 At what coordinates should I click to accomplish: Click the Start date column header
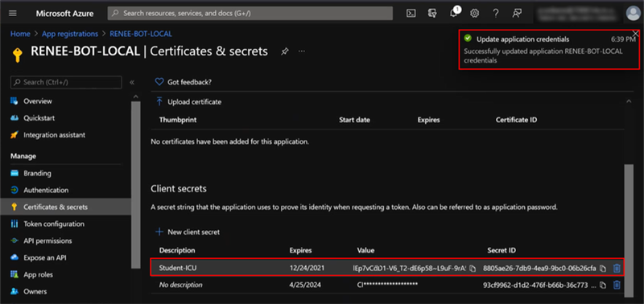(354, 120)
